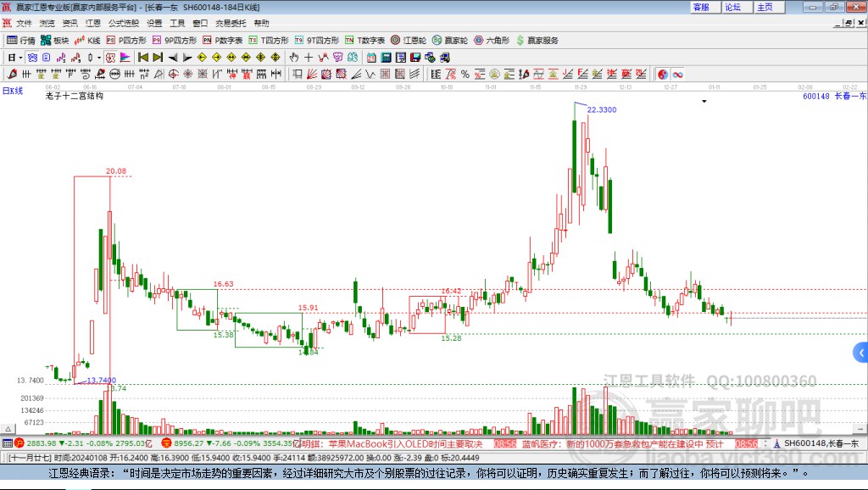Expand side panel with blue chevron on right edge
Image resolution: width=868 pixels, height=490 pixels.
(861, 352)
